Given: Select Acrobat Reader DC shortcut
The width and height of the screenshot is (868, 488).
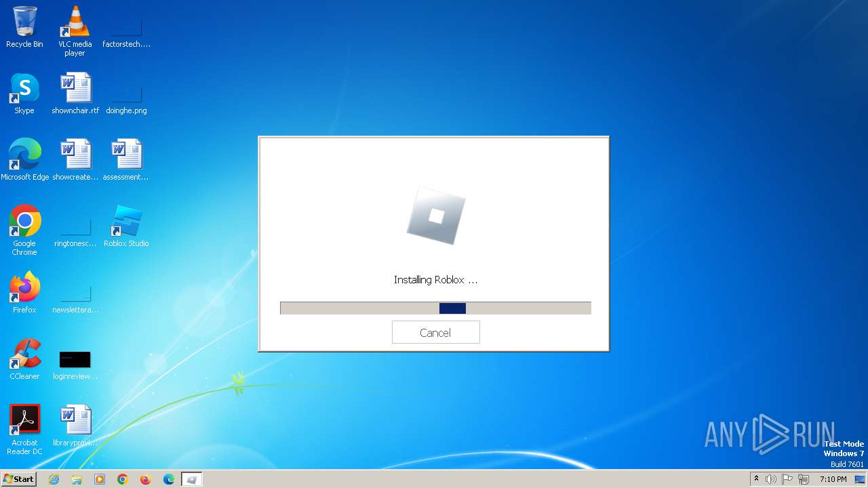Looking at the screenshot, I should (x=24, y=430).
